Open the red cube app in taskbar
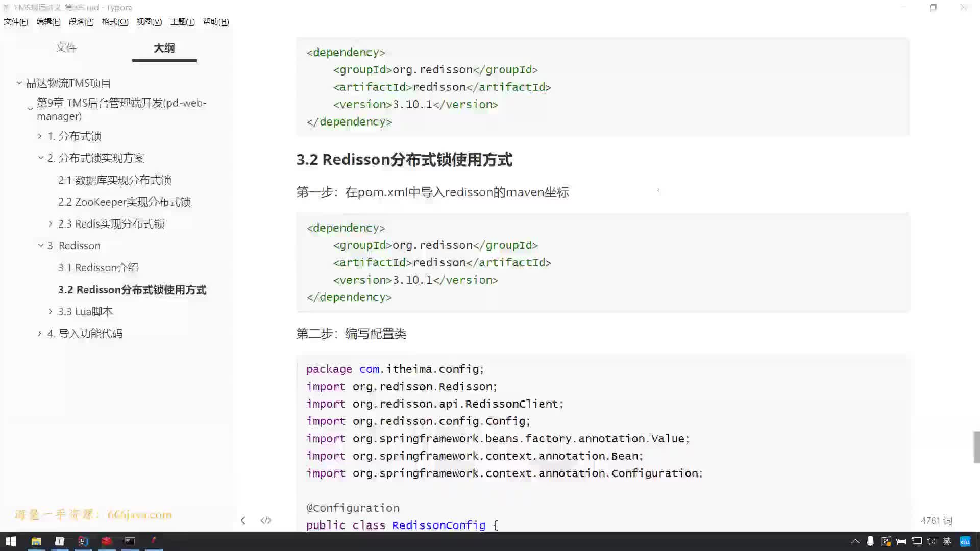 (x=107, y=541)
